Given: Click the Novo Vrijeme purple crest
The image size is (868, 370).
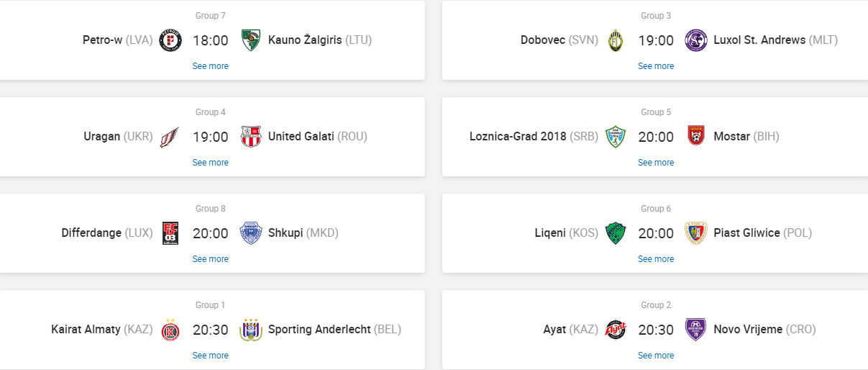Looking at the screenshot, I should (x=696, y=330).
